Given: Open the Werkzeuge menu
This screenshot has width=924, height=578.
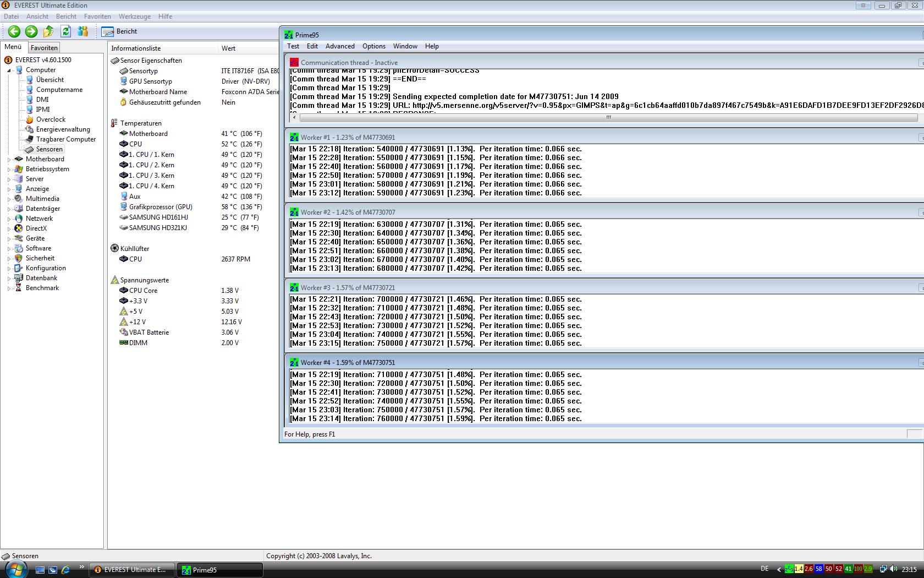Looking at the screenshot, I should (x=135, y=17).
